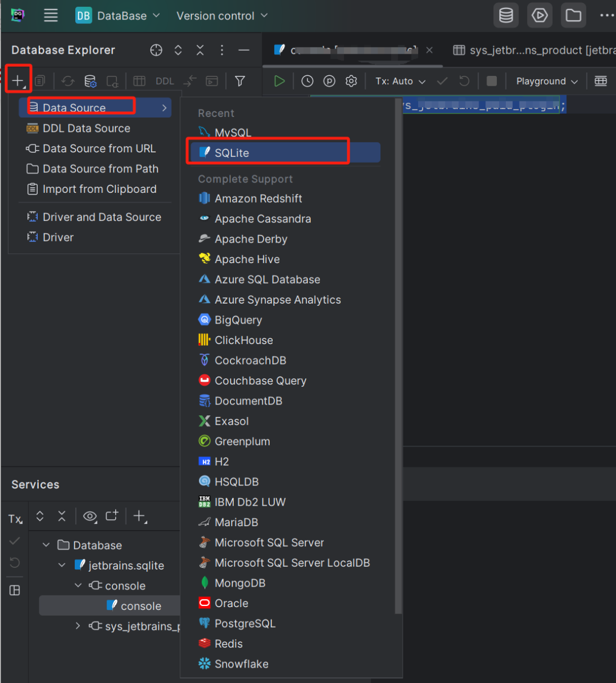This screenshot has width=616, height=683.
Task: Select Amazon Redshift data source
Action: 285,199
